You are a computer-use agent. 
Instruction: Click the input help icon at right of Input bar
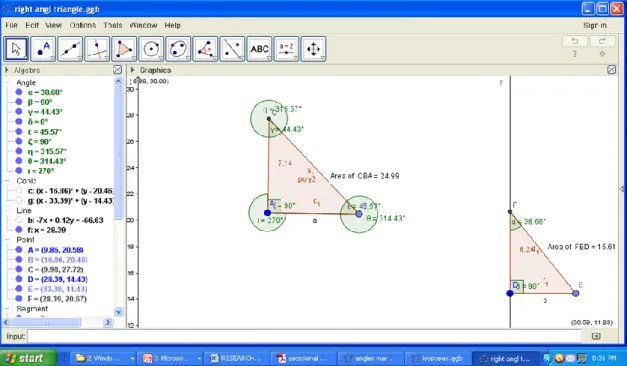(596, 336)
